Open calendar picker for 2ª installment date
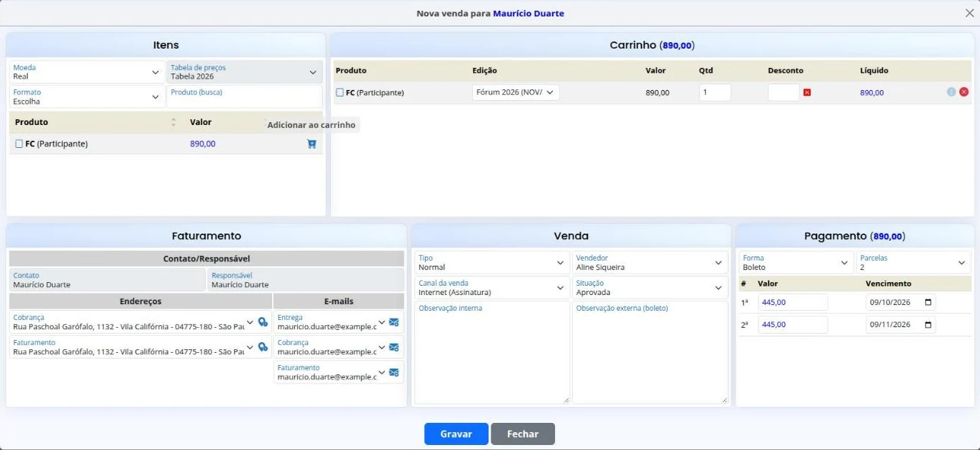This screenshot has width=980, height=450. coord(928,324)
